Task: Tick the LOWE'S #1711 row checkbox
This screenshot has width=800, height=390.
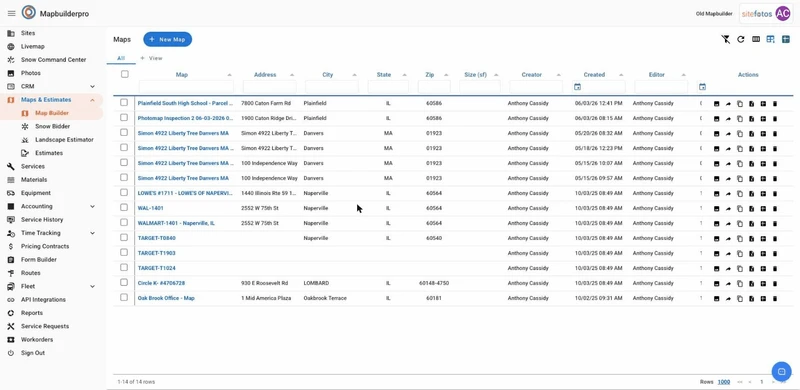Action: point(124,192)
